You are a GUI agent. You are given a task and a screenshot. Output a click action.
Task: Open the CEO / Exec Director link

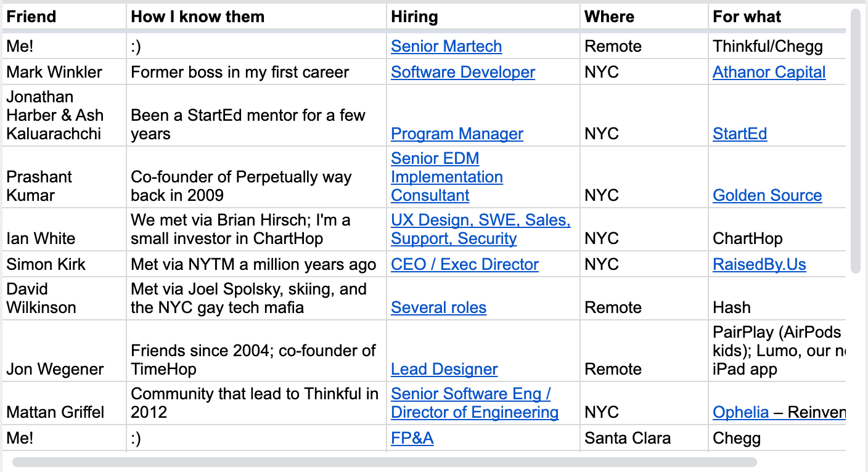point(465,264)
